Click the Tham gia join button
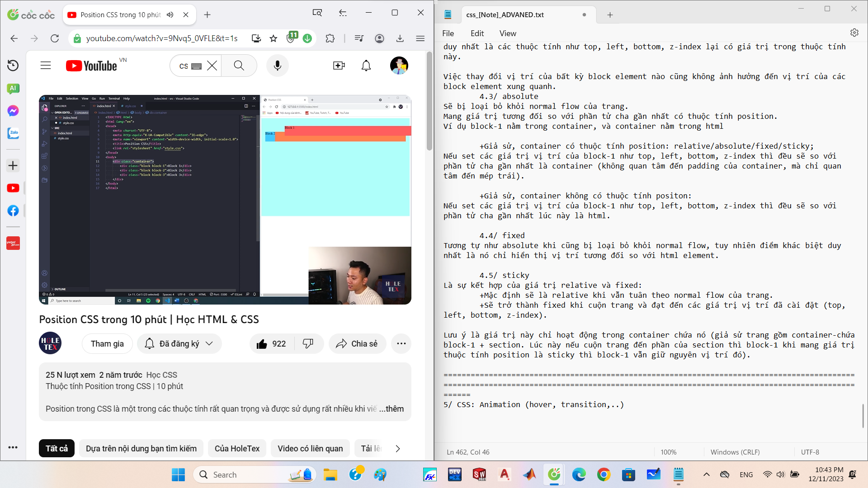This screenshot has width=868, height=488. coord(107,344)
